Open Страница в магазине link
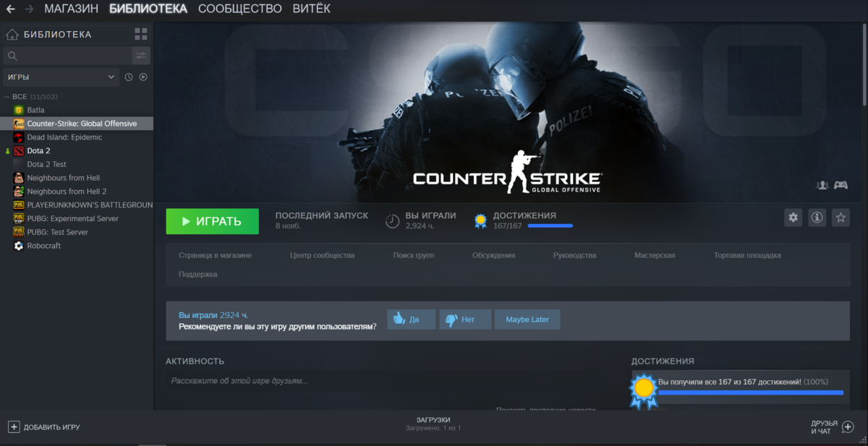Viewport: 868px width, 446px height. (x=215, y=255)
